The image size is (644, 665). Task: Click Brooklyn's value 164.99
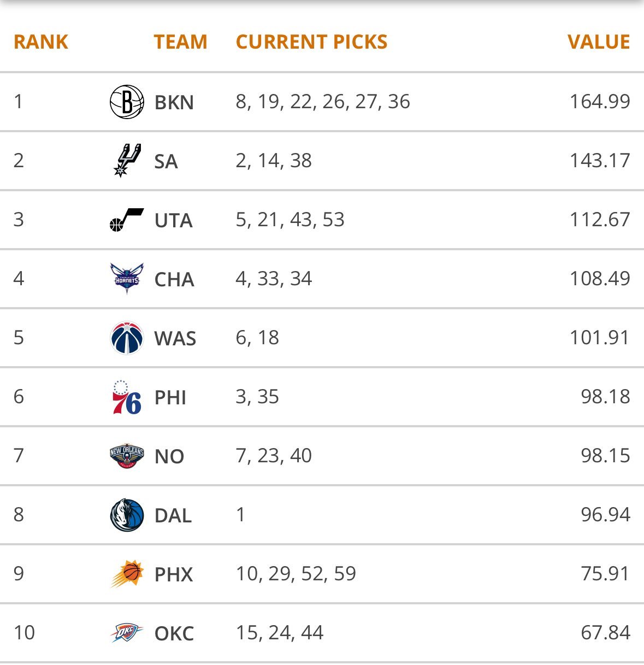click(x=600, y=102)
